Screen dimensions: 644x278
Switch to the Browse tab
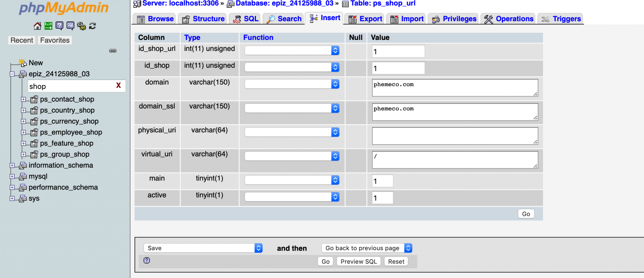[x=155, y=19]
